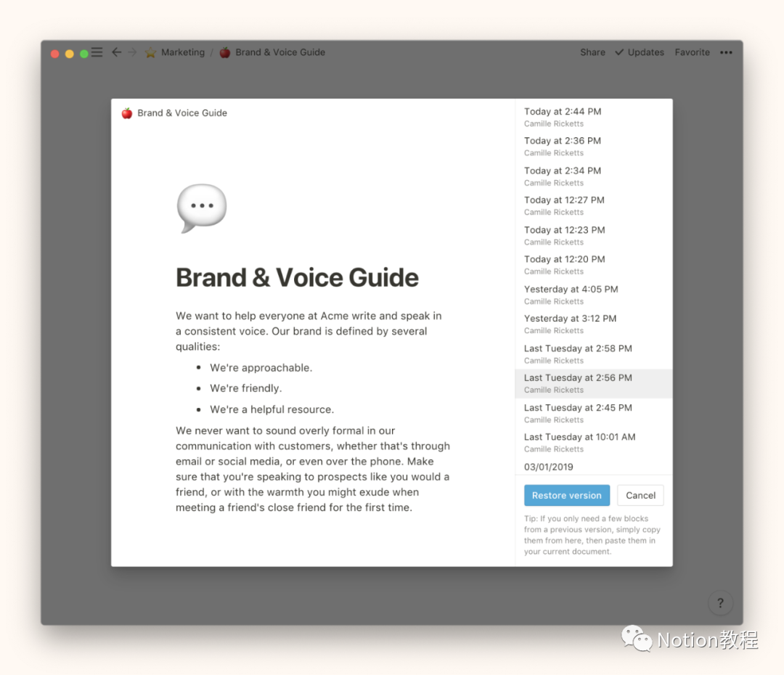Open the Share menu
The height and width of the screenshot is (675, 784).
click(x=592, y=52)
